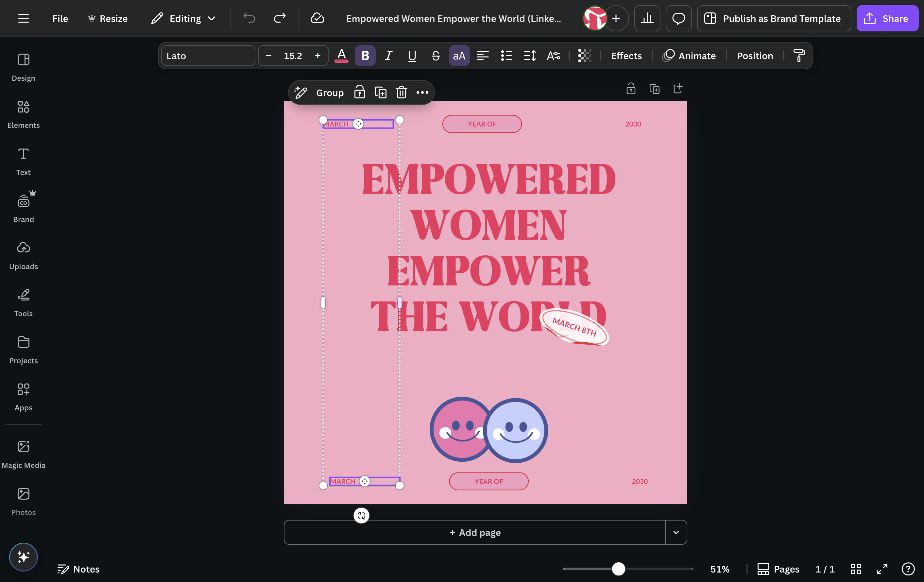
Task: Open text color picker
Action: pyautogui.click(x=341, y=56)
